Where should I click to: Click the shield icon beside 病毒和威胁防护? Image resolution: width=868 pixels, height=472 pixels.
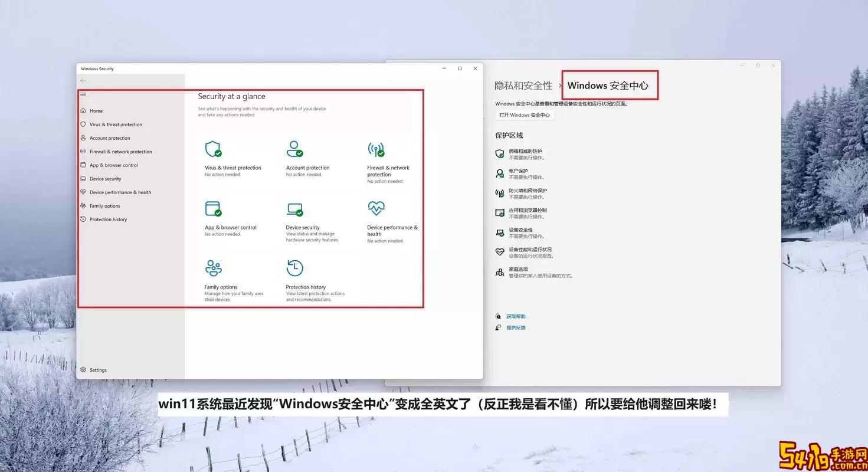[500, 154]
